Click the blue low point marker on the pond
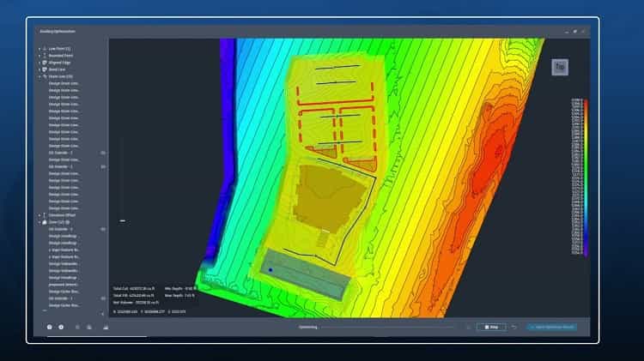The image size is (644, 361). pyautogui.click(x=270, y=270)
